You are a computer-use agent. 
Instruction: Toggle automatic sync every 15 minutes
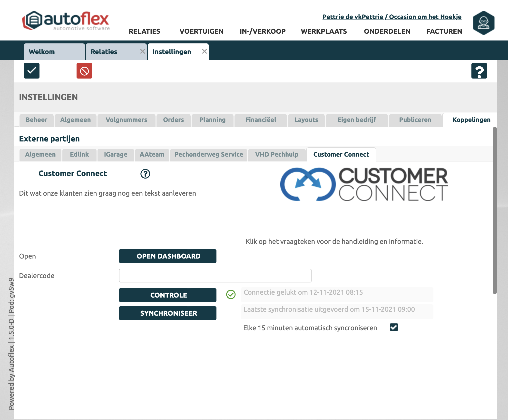(x=394, y=327)
